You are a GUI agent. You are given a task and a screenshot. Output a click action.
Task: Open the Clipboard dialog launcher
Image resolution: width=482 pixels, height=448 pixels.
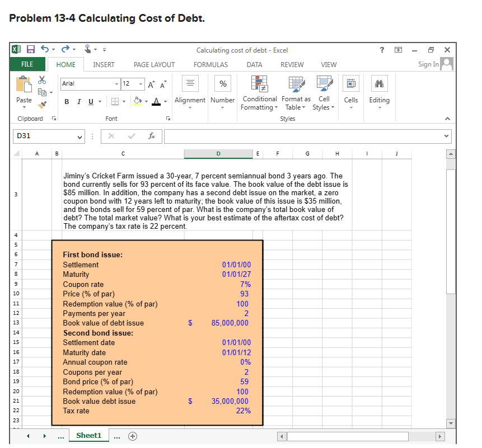[x=54, y=118]
